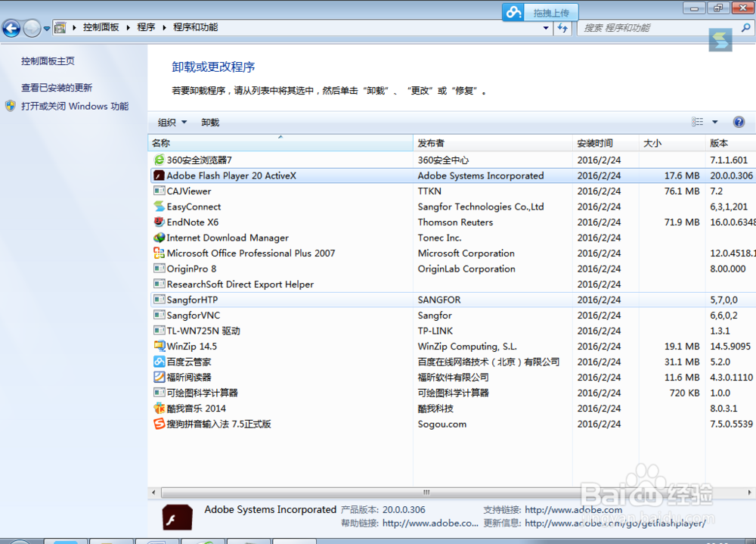
Task: Click the SangforVNC row icon
Action: click(x=159, y=316)
